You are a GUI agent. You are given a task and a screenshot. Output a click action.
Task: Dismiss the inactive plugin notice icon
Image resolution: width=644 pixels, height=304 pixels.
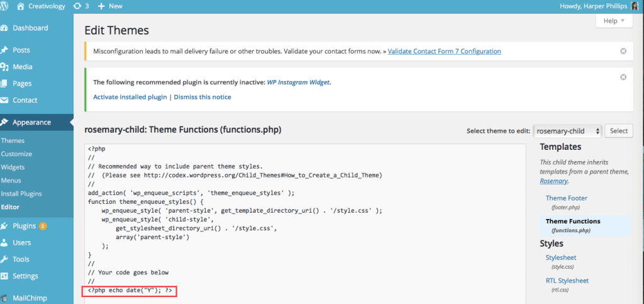(x=623, y=77)
